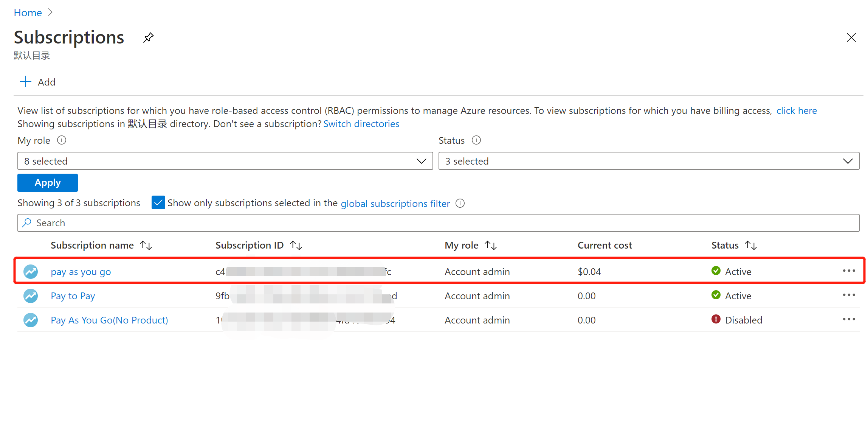868x437 pixels.
Task: Sort the Status column
Action: pos(751,246)
